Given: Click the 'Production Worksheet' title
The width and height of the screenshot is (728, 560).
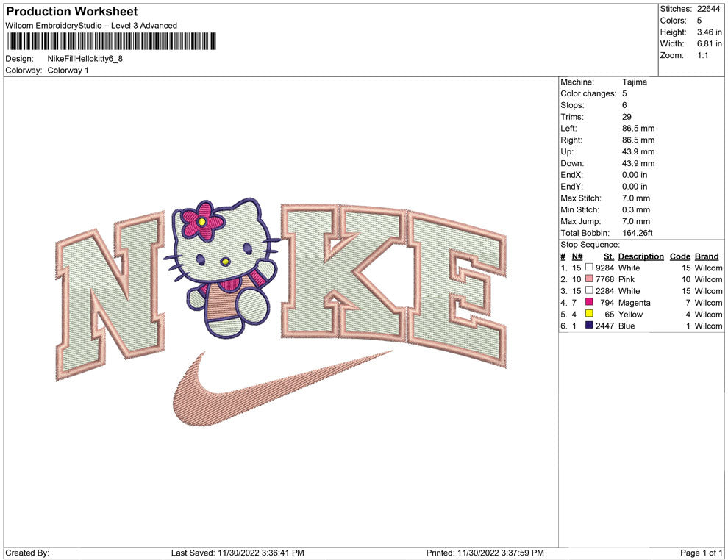Looking at the screenshot, I should click(x=72, y=12).
